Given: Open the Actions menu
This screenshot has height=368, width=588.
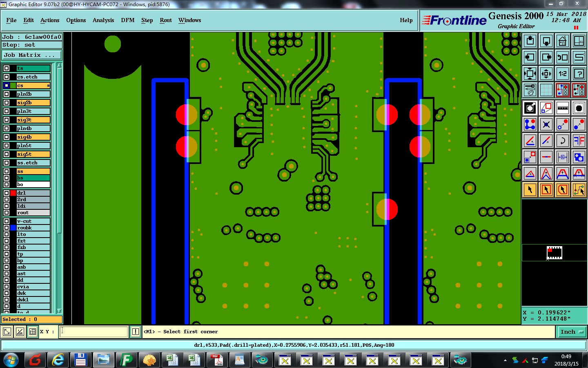Looking at the screenshot, I should [50, 20].
